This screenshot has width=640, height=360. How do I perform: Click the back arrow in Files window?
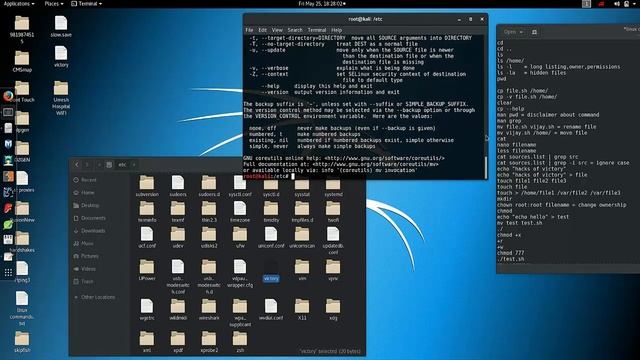click(76, 164)
